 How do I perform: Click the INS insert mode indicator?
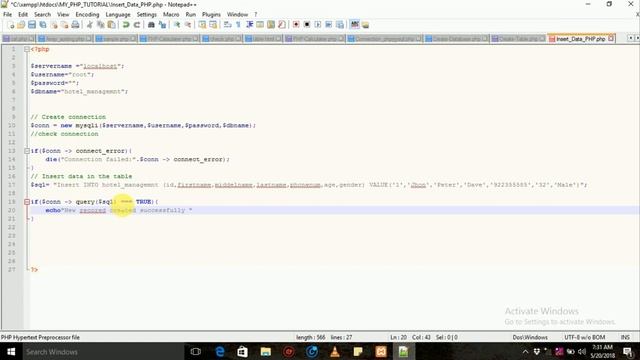[625, 338]
